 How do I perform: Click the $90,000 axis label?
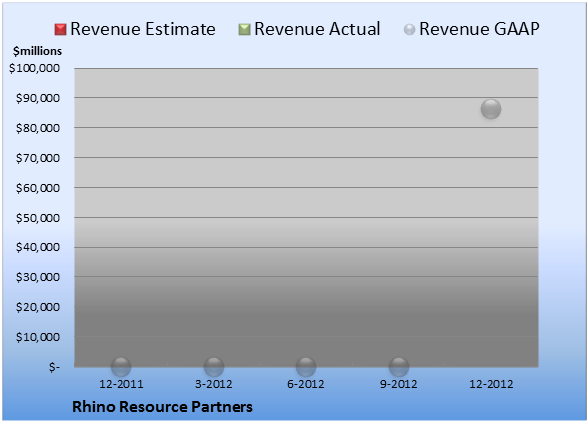[x=38, y=98]
